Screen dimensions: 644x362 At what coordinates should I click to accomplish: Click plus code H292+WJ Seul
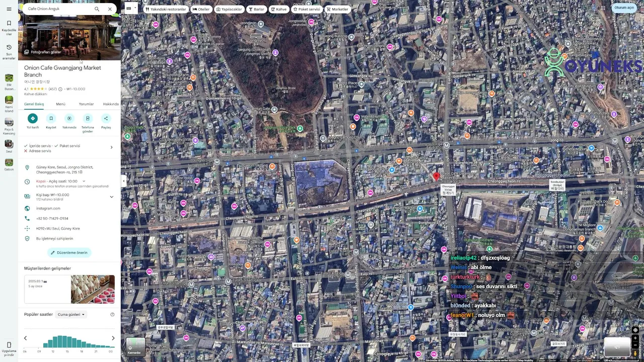pyautogui.click(x=58, y=228)
